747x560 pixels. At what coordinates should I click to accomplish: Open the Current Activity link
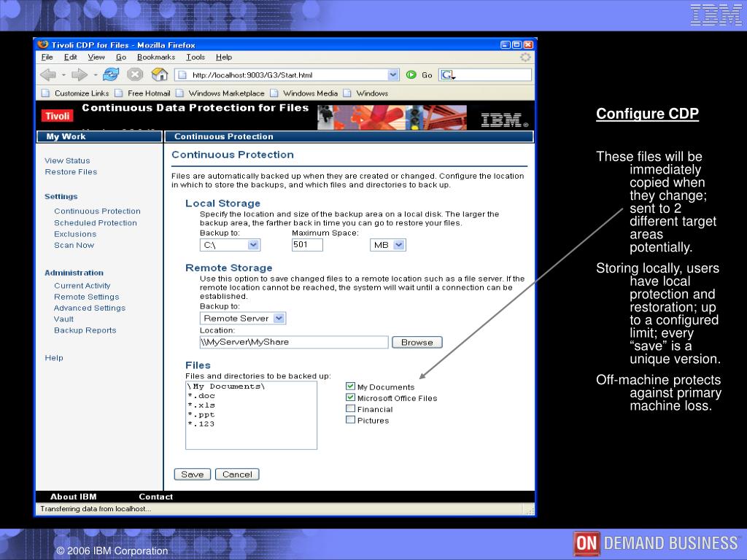point(82,286)
